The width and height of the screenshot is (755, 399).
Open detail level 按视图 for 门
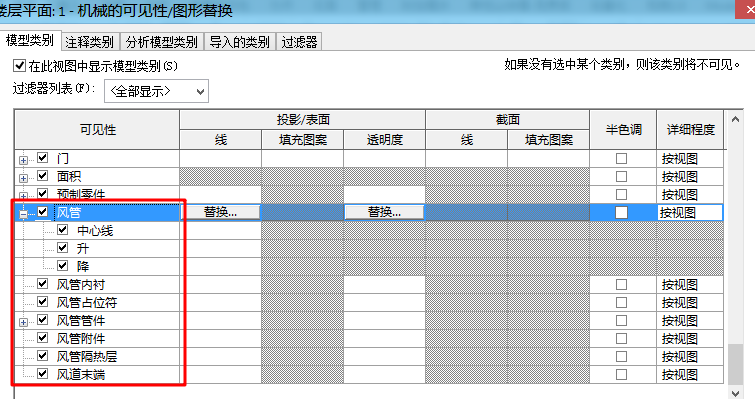[x=690, y=159]
